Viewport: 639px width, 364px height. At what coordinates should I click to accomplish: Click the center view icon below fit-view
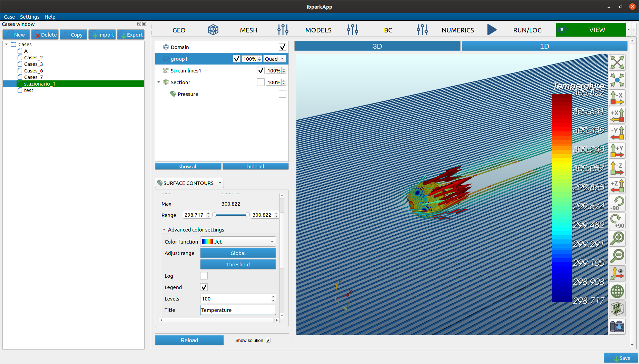point(617,80)
